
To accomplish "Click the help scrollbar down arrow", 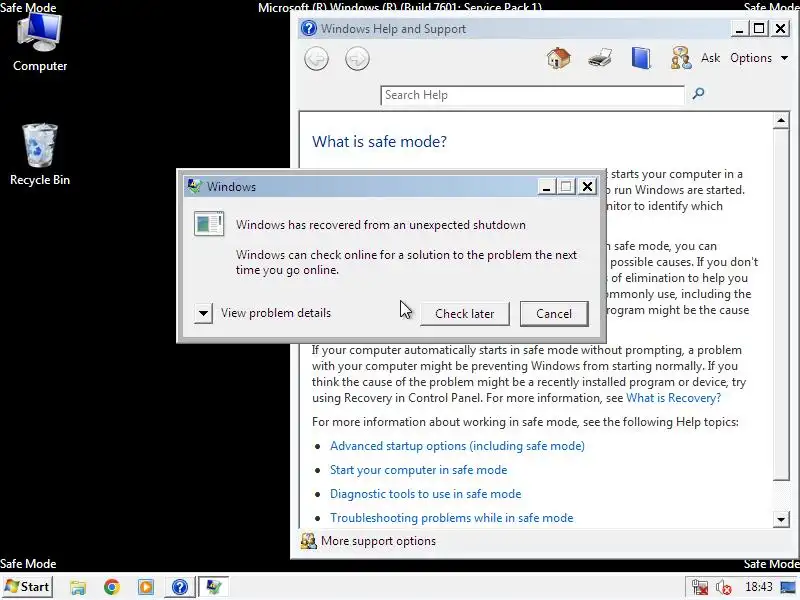I will (x=781, y=520).
